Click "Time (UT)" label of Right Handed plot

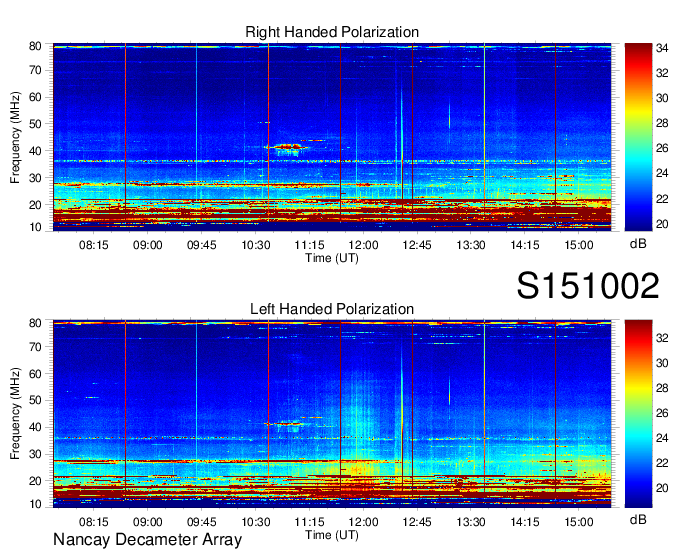pos(332,258)
